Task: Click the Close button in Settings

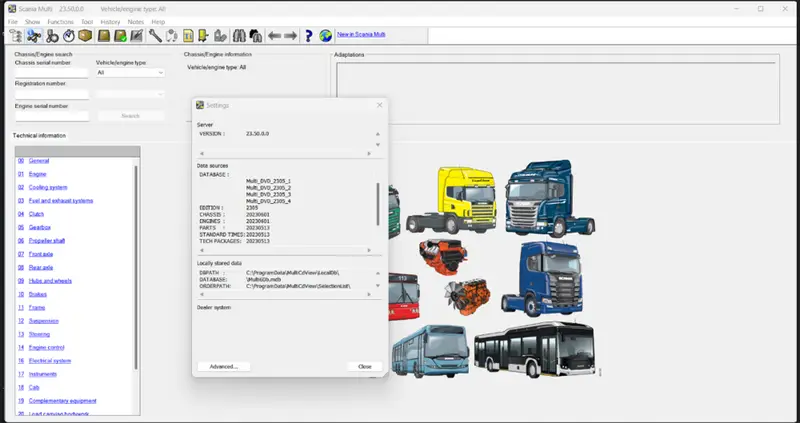Action: pyautogui.click(x=365, y=366)
